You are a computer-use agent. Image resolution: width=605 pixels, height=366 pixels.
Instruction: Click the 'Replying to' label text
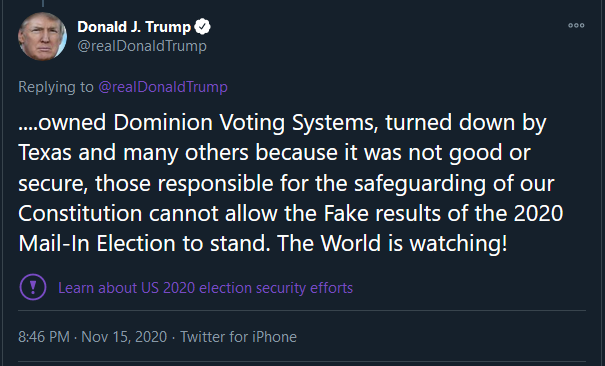point(56,87)
